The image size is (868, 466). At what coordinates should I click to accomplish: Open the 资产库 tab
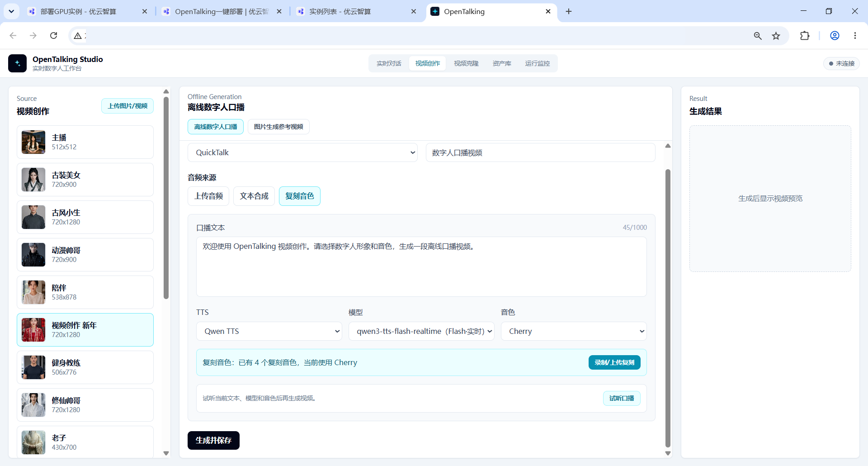(502, 63)
